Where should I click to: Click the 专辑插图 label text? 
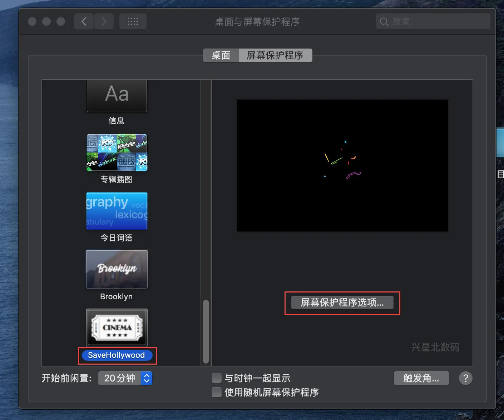[117, 179]
